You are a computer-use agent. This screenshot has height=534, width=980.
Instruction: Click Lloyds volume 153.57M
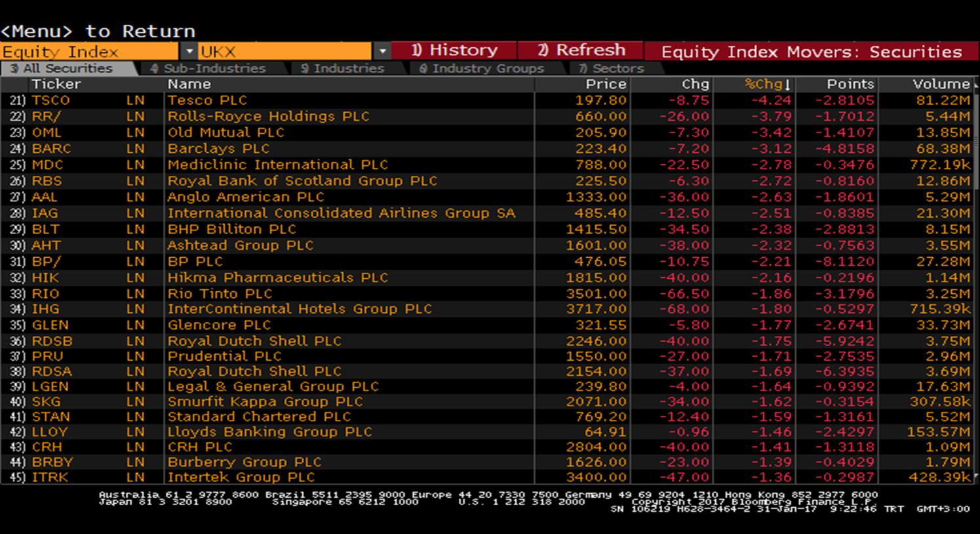tap(938, 432)
